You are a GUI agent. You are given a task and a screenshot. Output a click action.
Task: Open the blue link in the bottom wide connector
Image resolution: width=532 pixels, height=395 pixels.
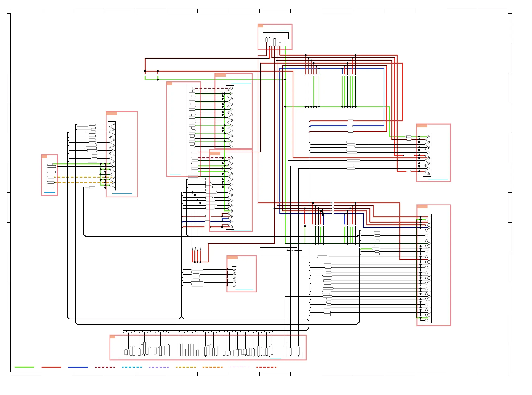pos(275,358)
